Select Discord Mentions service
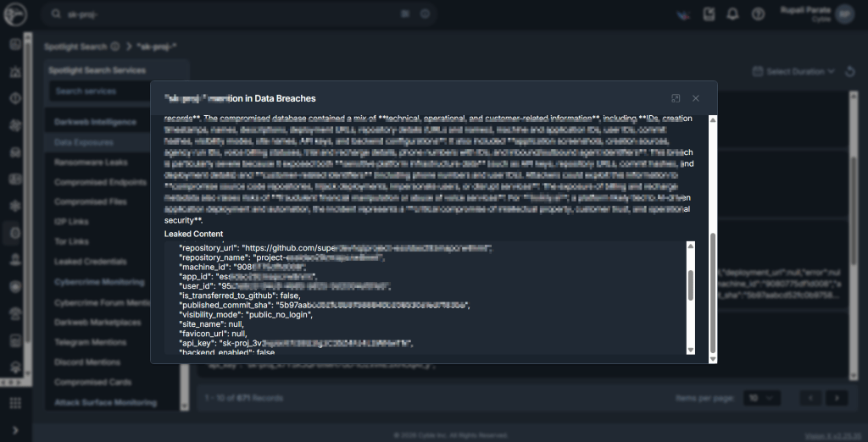The height and width of the screenshot is (442, 868). (x=87, y=362)
